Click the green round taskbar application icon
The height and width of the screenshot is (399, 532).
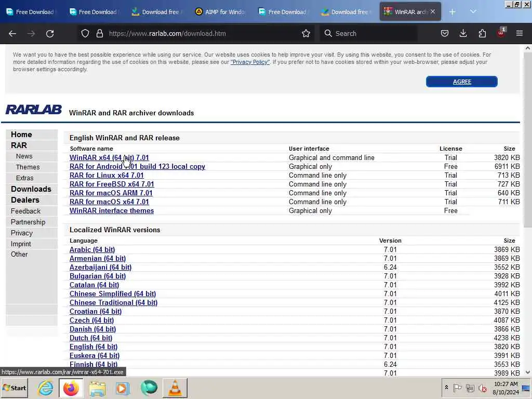[149, 388]
